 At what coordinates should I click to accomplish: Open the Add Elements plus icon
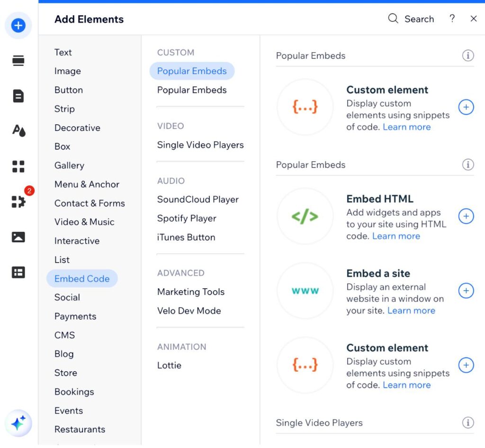(18, 26)
